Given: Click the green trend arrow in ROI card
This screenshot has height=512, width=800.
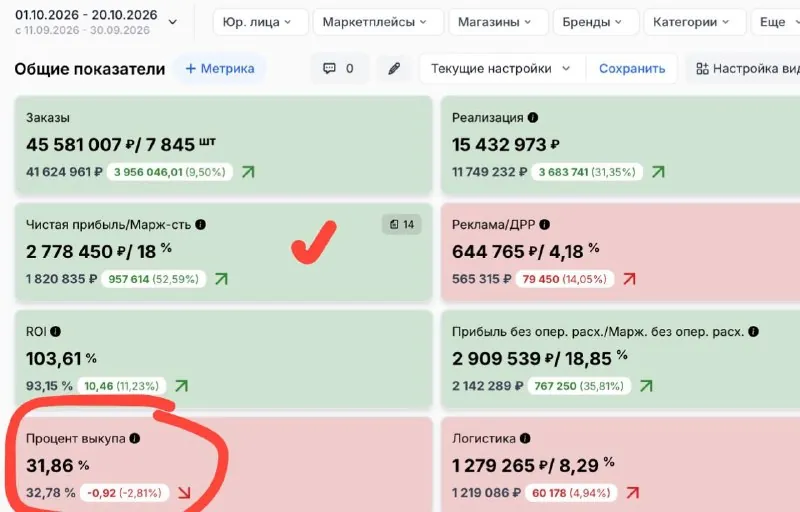Looking at the screenshot, I should coord(181,386).
